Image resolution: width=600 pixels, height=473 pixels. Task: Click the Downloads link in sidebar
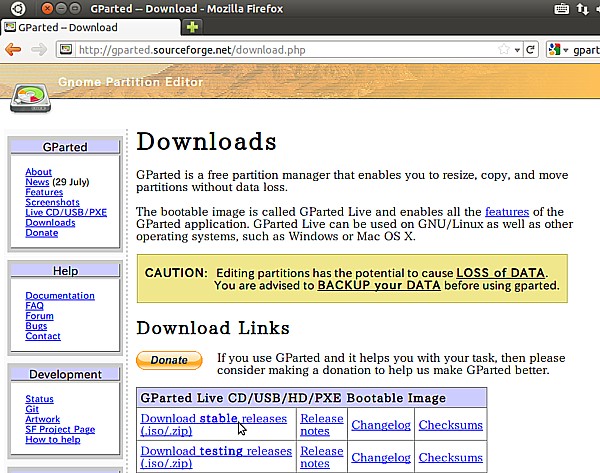(x=50, y=223)
